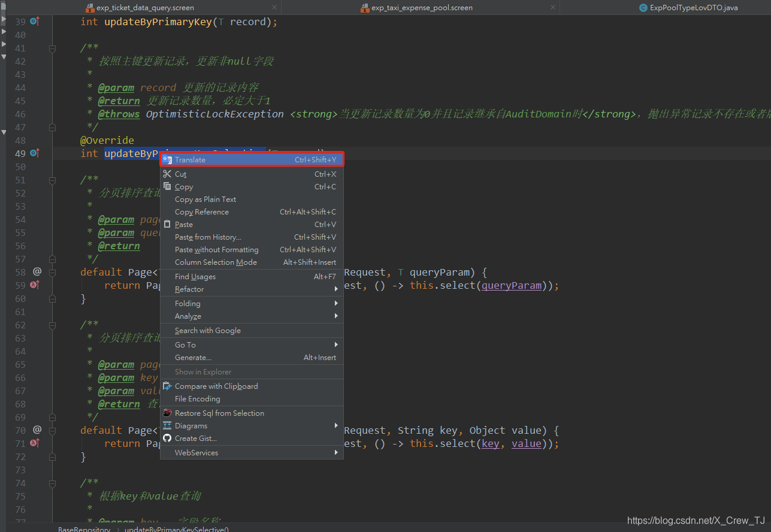Click the @Override annotation on line 48

click(107, 140)
